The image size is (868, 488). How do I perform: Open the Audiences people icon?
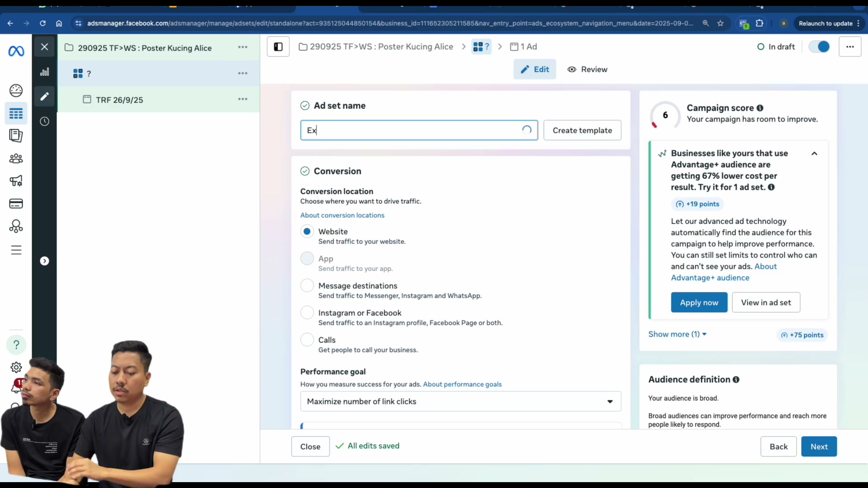[x=16, y=159]
